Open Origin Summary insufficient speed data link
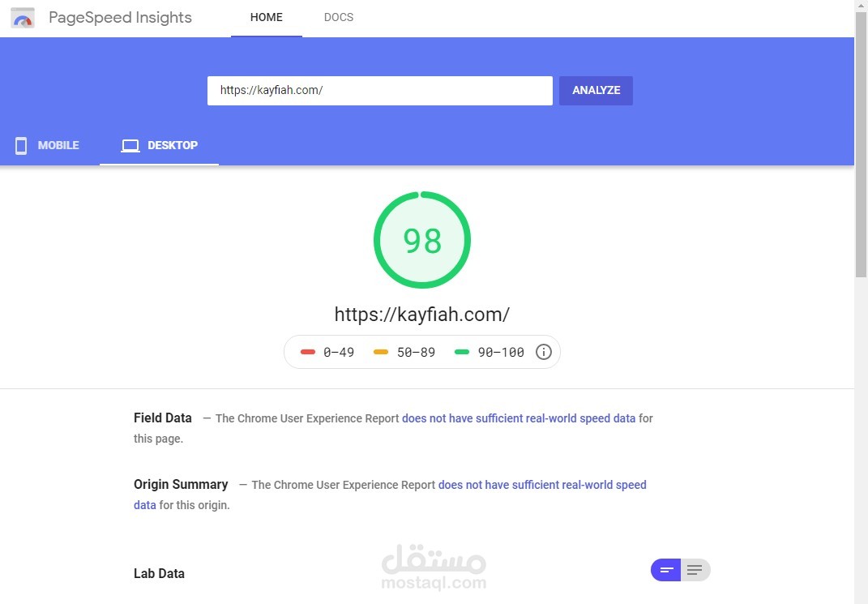Viewport: 868px width, 604px height. 542,485
